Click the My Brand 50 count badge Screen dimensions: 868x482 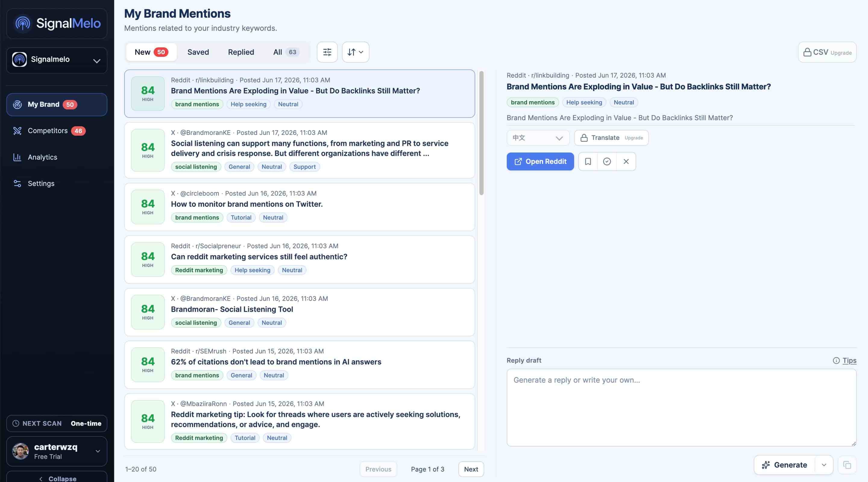(x=70, y=105)
